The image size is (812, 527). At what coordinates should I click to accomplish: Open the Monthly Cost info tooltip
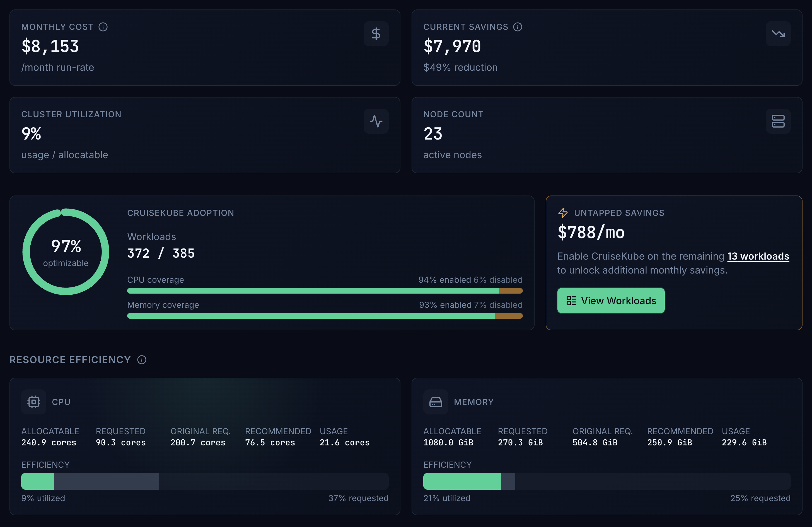point(103,27)
